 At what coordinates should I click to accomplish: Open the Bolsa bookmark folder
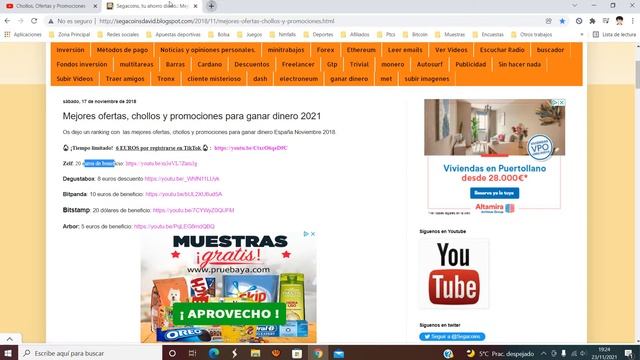pos(219,35)
